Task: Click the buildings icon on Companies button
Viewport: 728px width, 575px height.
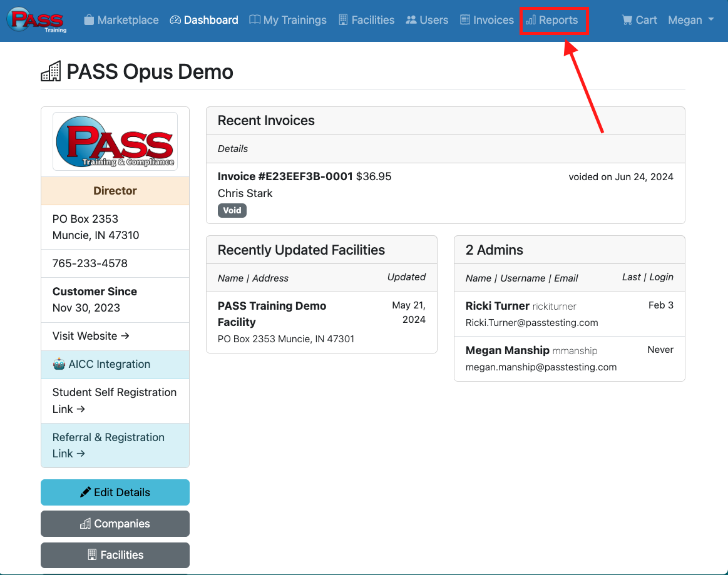Action: pyautogui.click(x=85, y=524)
